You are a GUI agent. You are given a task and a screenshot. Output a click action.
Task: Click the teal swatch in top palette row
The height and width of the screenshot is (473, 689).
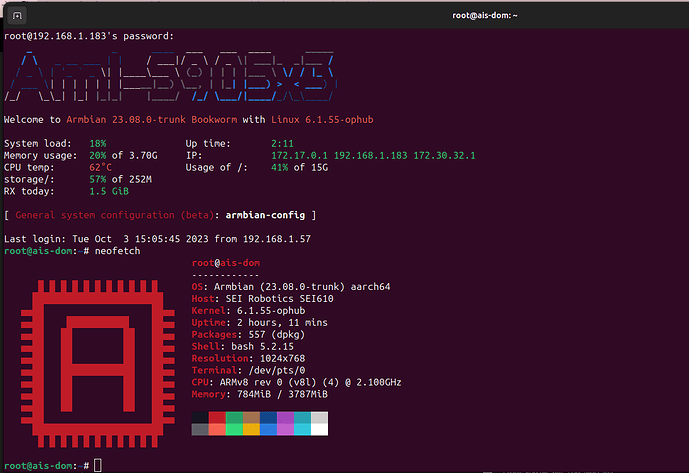(x=302, y=418)
